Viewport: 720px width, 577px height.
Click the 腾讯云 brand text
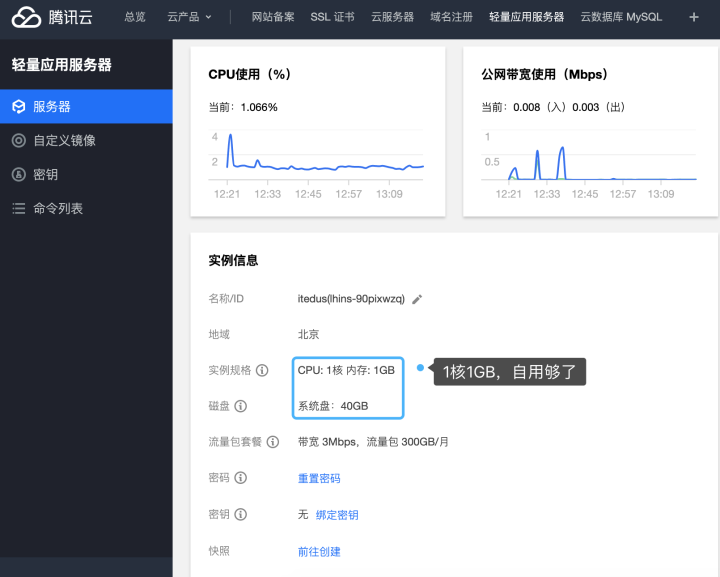(71, 17)
